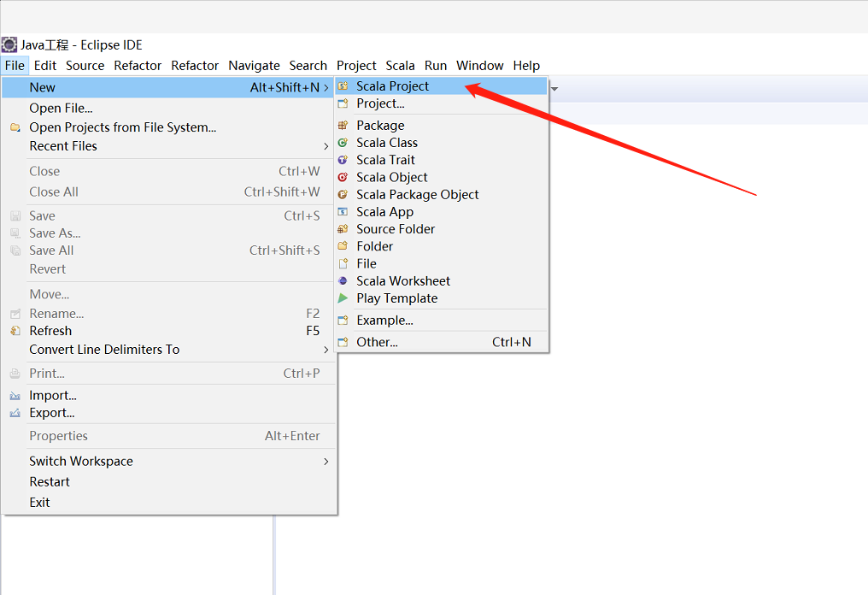868x595 pixels.
Task: Click the Other... wizard icon
Action: (x=343, y=342)
